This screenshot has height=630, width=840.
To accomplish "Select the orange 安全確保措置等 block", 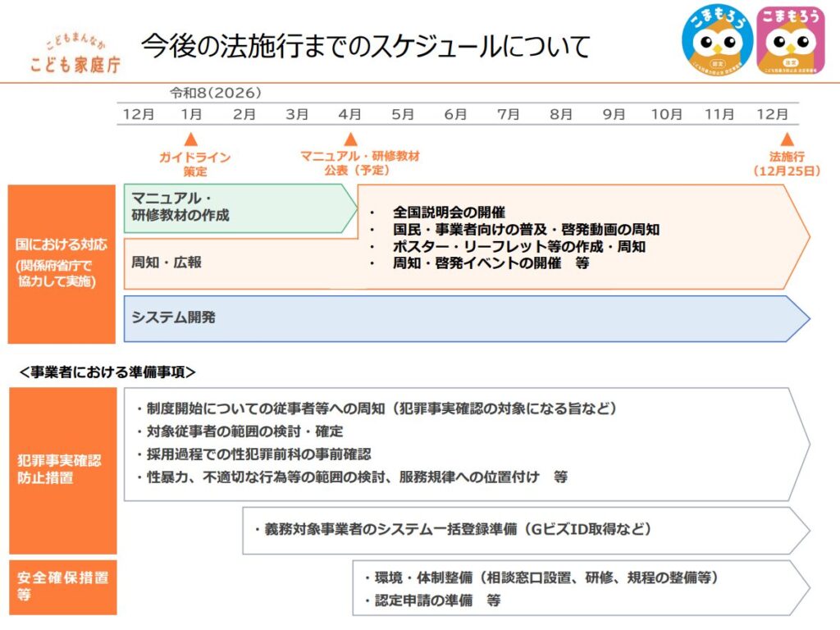I will point(62,586).
